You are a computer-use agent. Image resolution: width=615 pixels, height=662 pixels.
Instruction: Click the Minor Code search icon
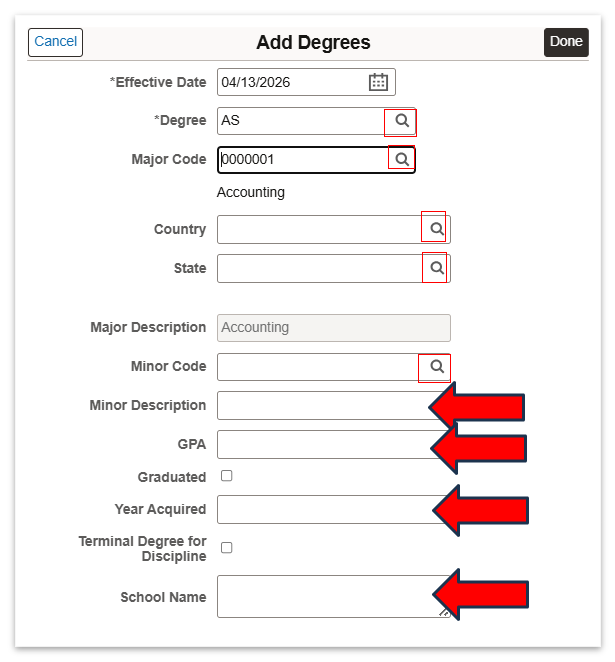(x=436, y=367)
